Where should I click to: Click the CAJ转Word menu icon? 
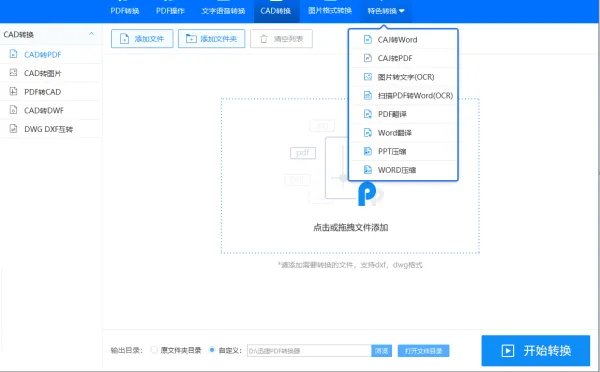(367, 39)
